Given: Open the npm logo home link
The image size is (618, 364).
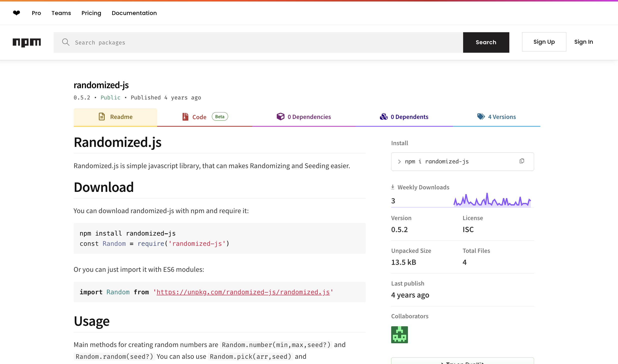Looking at the screenshot, I should tap(27, 42).
